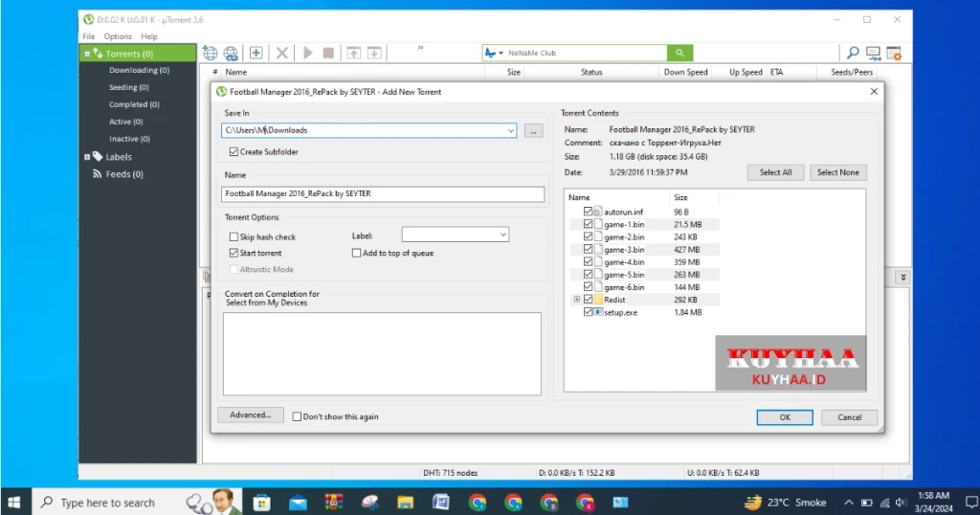980x515 pixels.
Task: Toggle Create Subfolder checkbox
Action: tap(234, 152)
